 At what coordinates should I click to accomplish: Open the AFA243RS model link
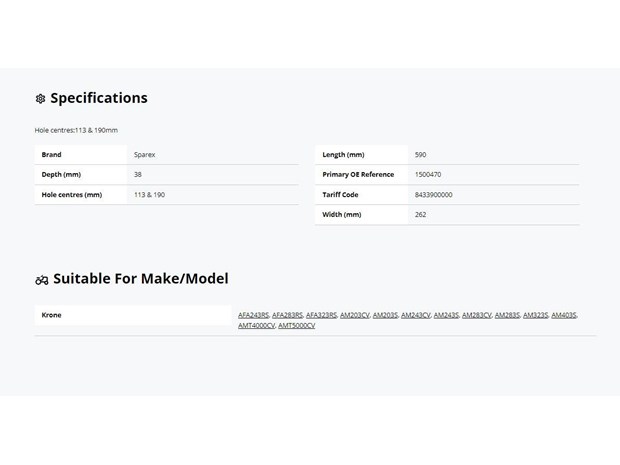point(253,315)
